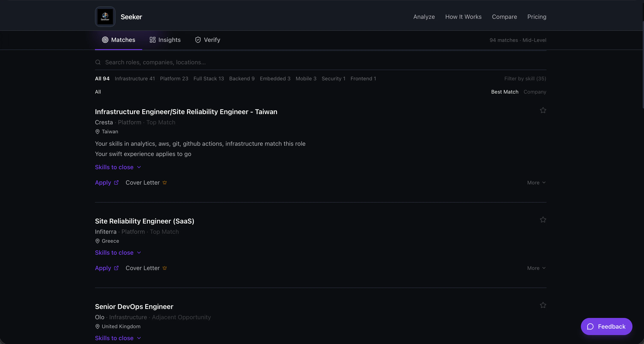Click the Taiwan location pin icon
This screenshot has width=644, height=344.
[x=97, y=132]
